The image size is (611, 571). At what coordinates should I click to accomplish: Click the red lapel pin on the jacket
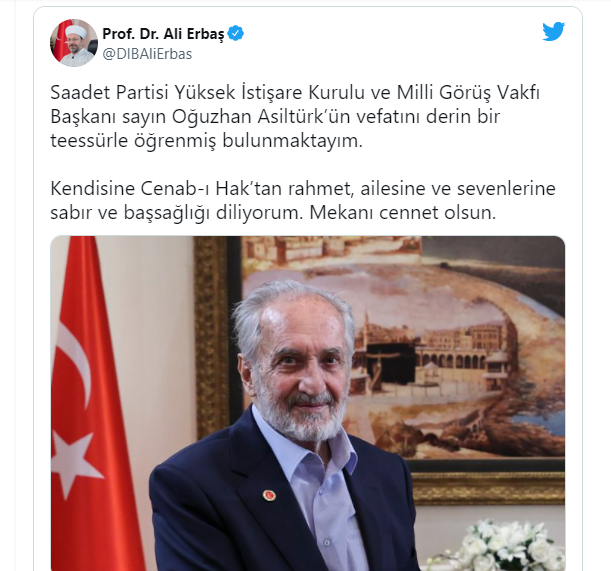pos(269,495)
